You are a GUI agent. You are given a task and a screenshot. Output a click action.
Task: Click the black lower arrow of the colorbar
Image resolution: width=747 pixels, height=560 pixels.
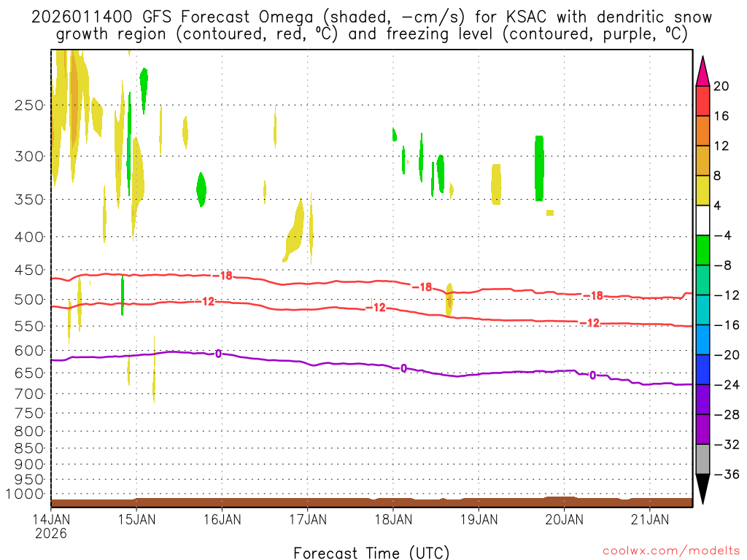(x=703, y=489)
